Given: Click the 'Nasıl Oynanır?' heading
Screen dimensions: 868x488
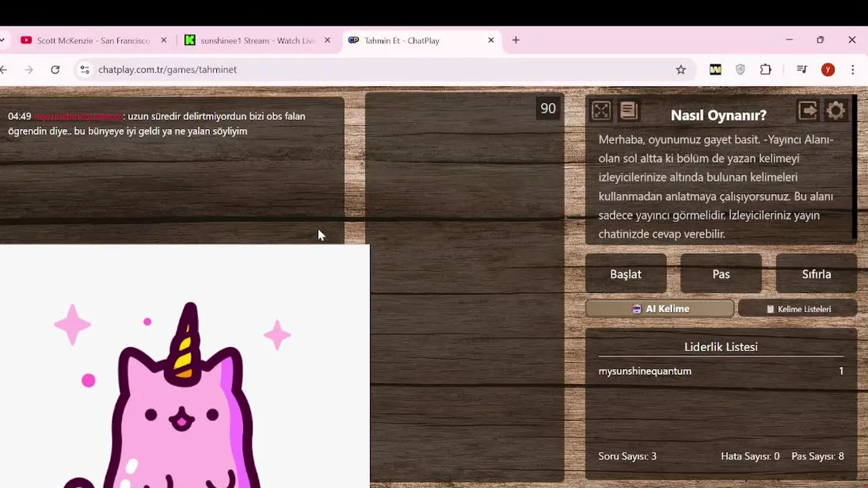Looking at the screenshot, I should (x=718, y=115).
